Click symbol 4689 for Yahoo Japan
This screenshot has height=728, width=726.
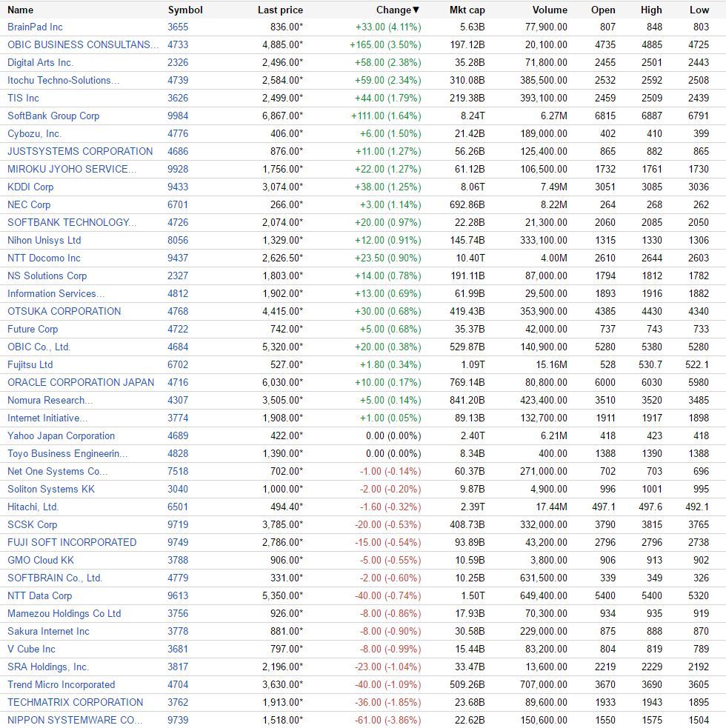[x=178, y=436]
